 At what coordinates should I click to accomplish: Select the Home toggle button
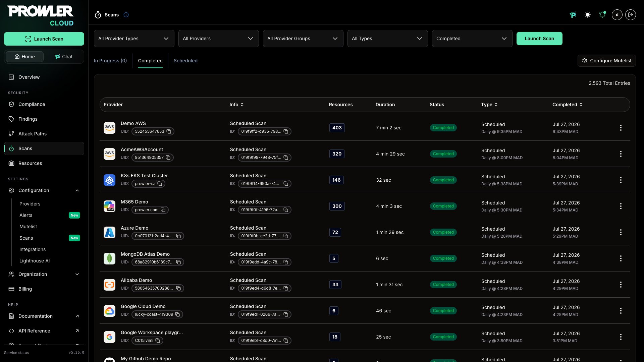(x=24, y=57)
